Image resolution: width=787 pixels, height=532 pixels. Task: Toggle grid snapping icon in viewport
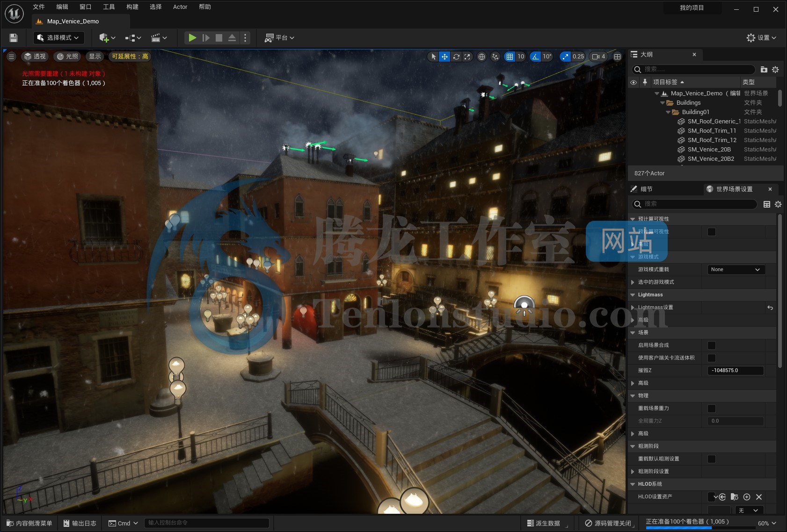pos(510,57)
